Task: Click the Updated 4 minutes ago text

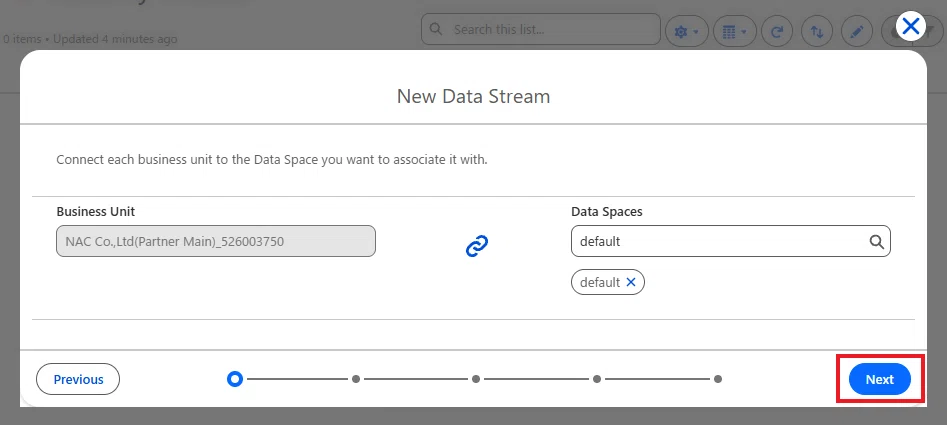Action: point(115,39)
